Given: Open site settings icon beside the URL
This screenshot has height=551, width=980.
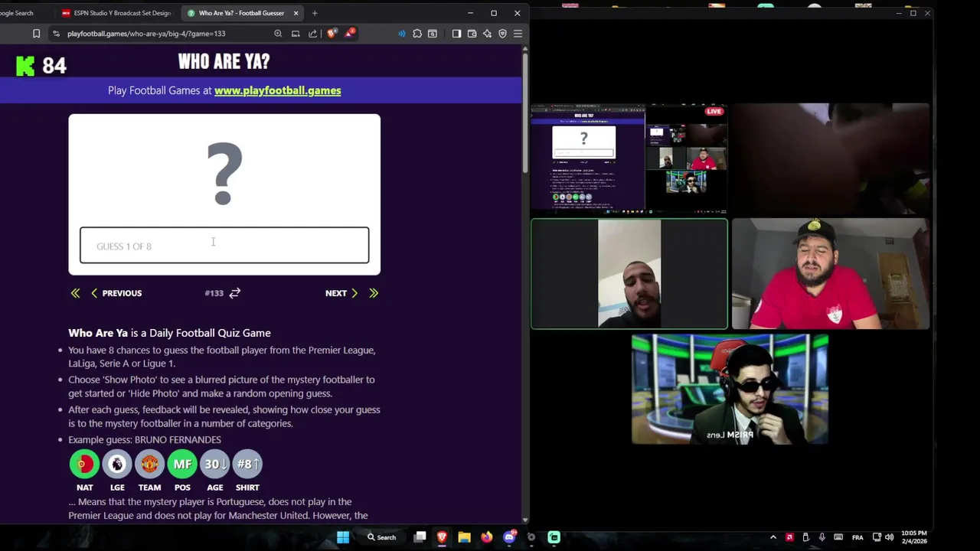Looking at the screenshot, I should [x=56, y=34].
